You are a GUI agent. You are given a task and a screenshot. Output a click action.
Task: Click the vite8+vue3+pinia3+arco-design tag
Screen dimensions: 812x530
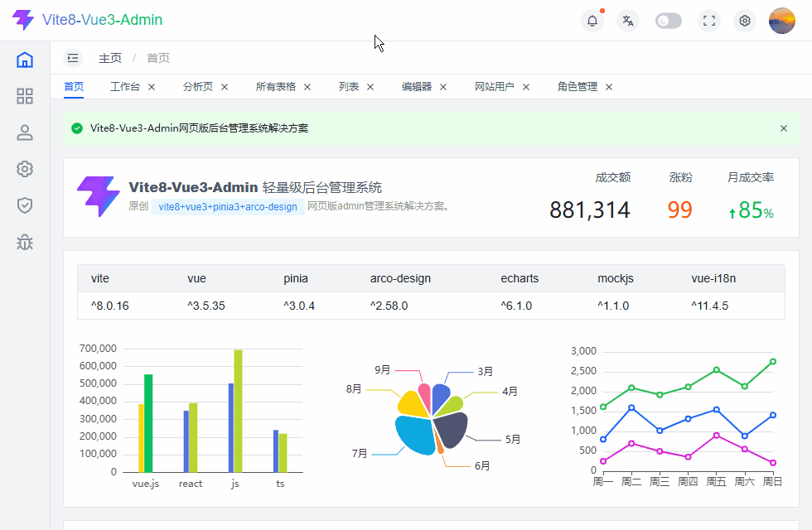click(x=228, y=206)
